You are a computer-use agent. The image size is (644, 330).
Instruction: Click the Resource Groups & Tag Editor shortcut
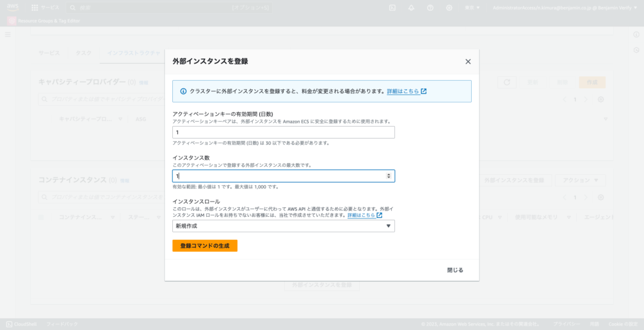pos(44,21)
